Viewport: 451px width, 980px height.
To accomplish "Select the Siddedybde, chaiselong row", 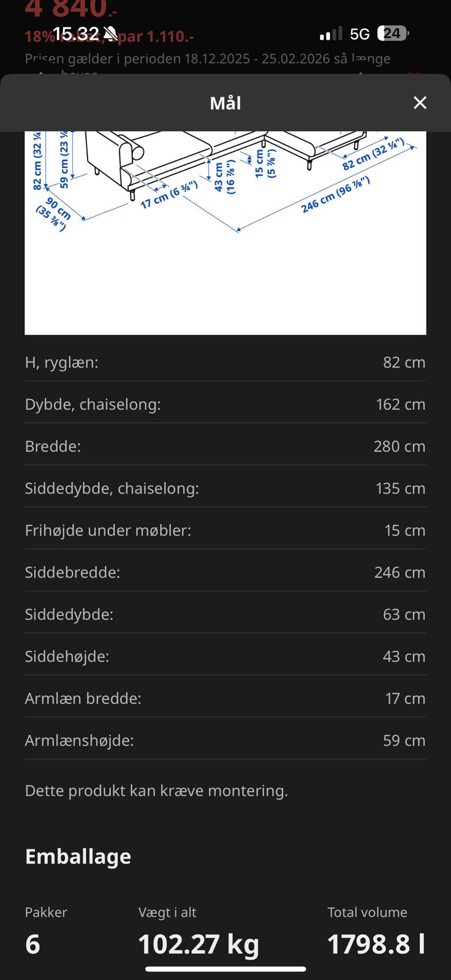I will [x=225, y=488].
